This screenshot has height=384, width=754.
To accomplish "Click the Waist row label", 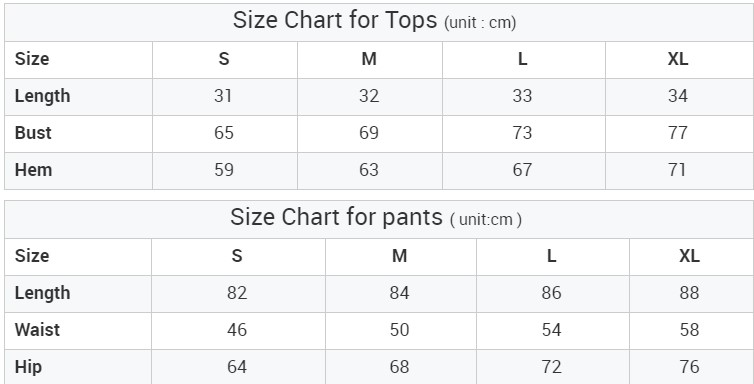I will point(38,330).
